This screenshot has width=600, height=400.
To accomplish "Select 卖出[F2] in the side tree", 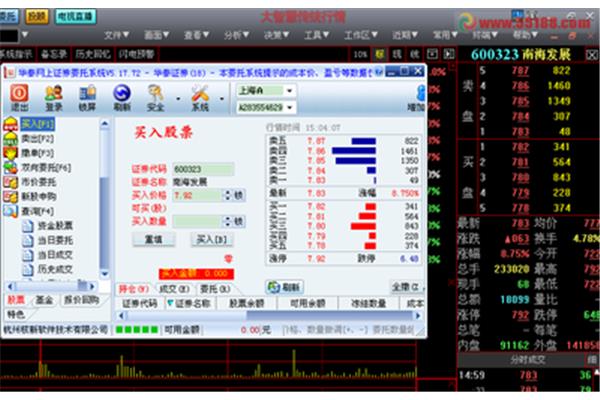I will [37, 138].
